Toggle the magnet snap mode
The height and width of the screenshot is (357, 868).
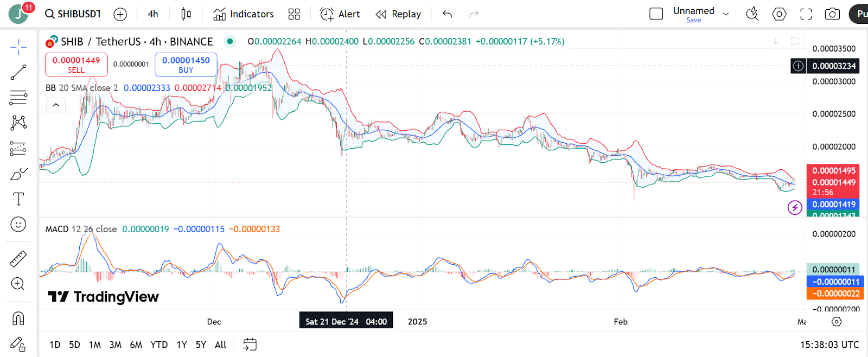(x=18, y=318)
